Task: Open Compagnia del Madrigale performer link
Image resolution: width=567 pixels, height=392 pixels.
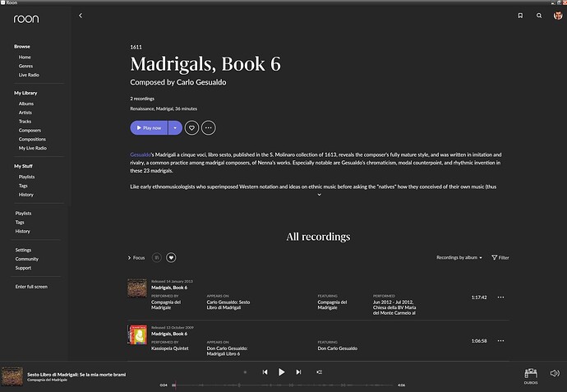Action: [166, 305]
